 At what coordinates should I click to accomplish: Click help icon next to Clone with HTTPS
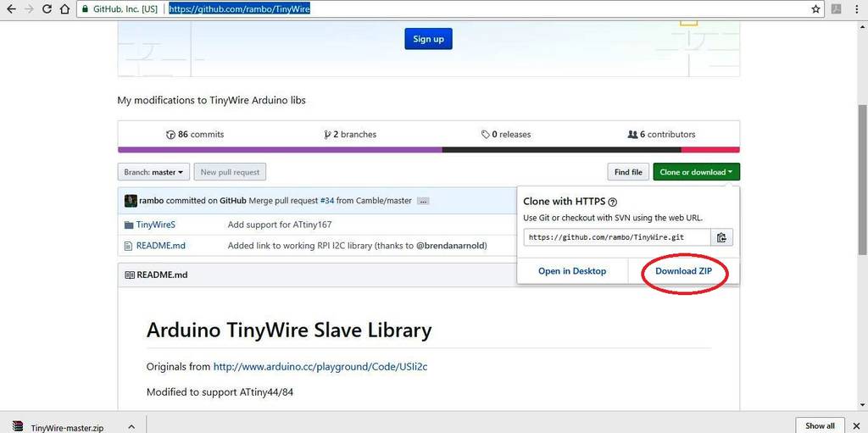[x=612, y=203]
